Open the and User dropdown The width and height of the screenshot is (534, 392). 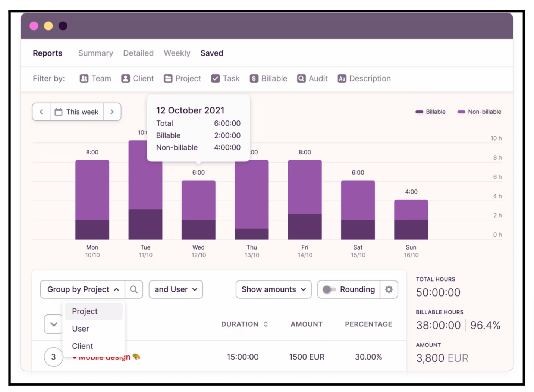[x=175, y=289]
